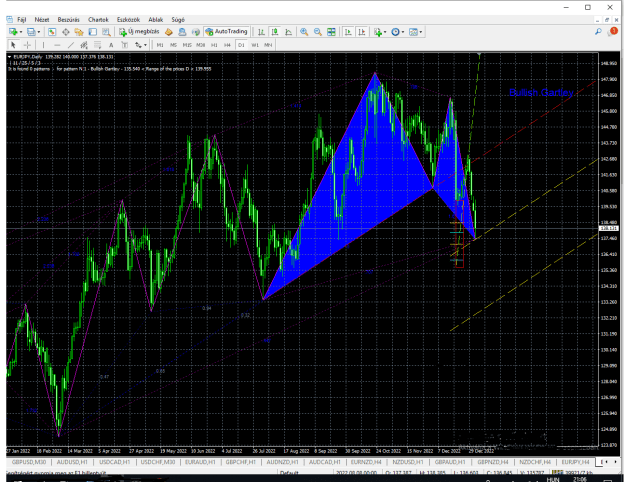The width and height of the screenshot is (625, 482).
Task: Select the text label tool
Action: click(x=124, y=45)
